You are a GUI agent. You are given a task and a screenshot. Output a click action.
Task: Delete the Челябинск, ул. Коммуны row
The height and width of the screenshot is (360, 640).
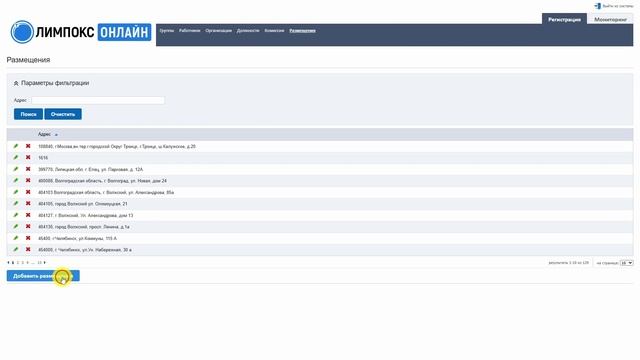(28, 238)
